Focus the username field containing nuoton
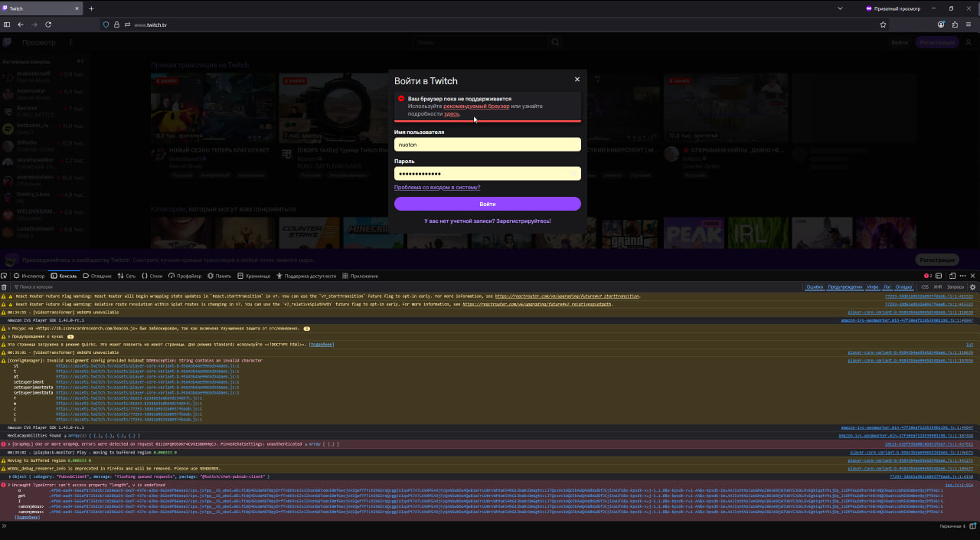 point(488,144)
